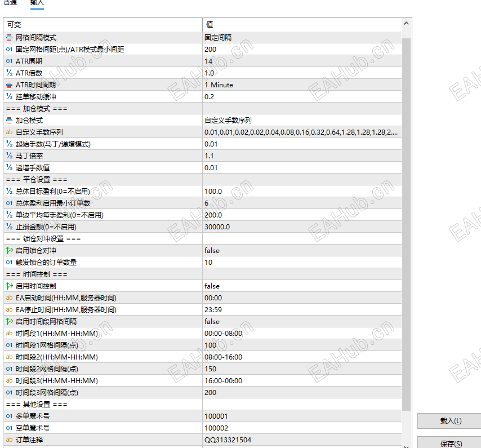This screenshot has height=448, width=481.
Task: Click the double-type icon next to 止损金额
Action: [9, 227]
